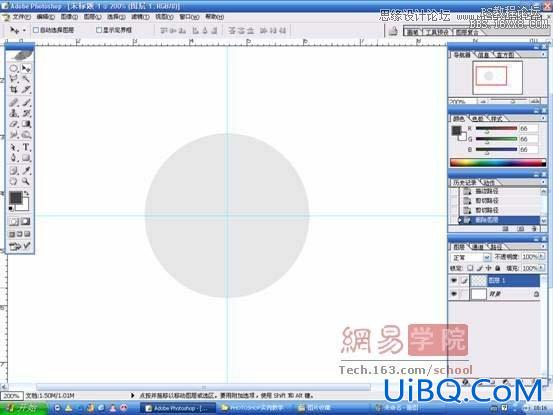Enable the auto select layer checkbox
This screenshot has height=415, width=553.
pos(36,30)
